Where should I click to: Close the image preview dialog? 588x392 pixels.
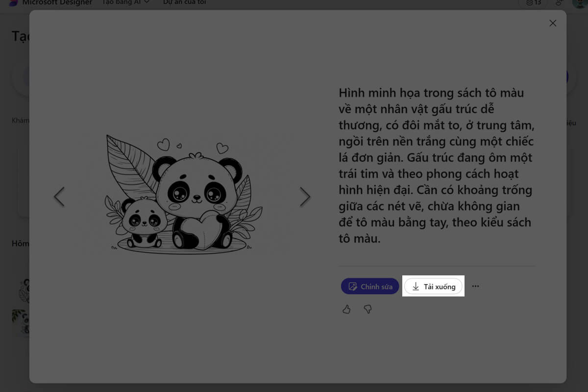pyautogui.click(x=553, y=23)
